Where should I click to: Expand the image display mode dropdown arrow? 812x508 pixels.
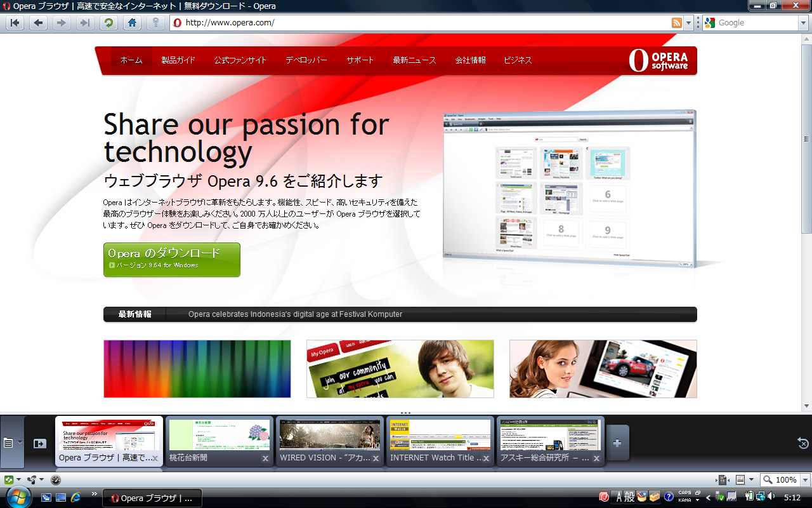(x=752, y=480)
